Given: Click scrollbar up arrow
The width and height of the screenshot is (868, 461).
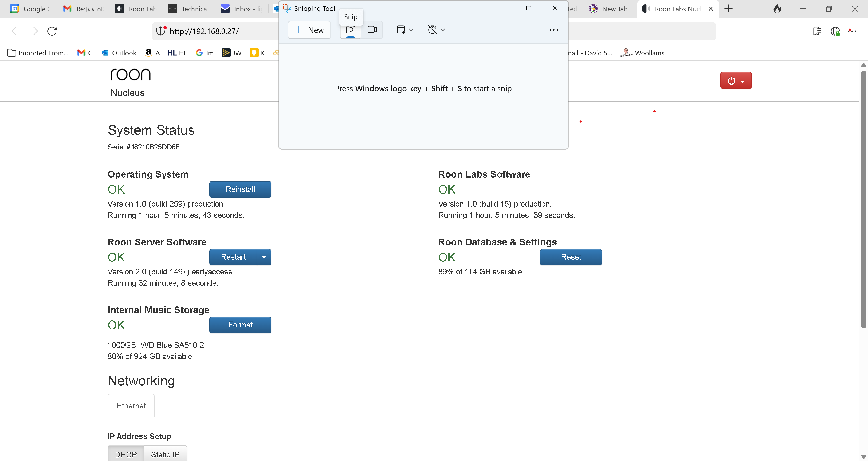Looking at the screenshot, I should point(863,65).
